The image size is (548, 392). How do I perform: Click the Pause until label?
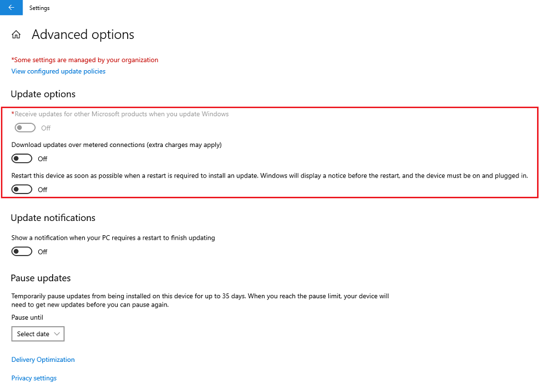click(27, 317)
